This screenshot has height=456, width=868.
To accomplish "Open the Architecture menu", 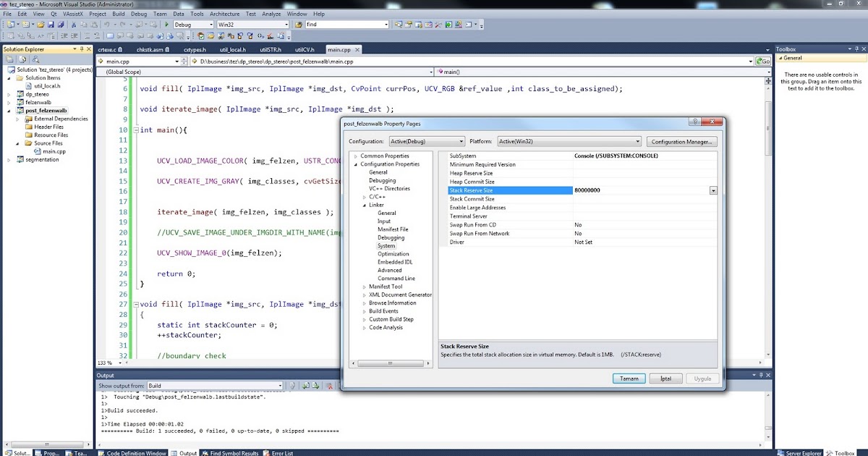I will [225, 14].
